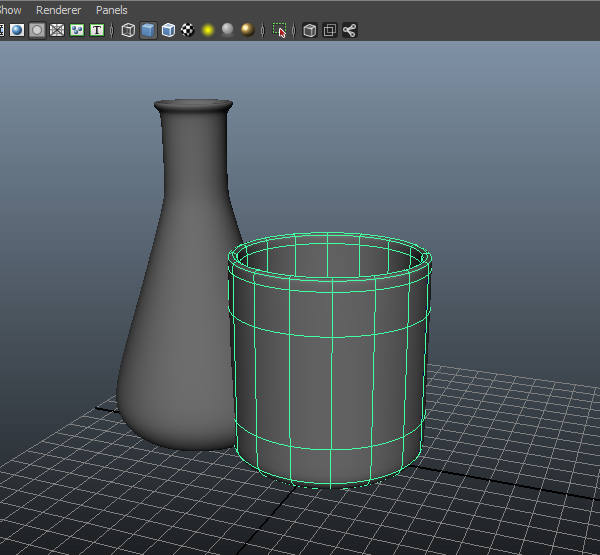Image resolution: width=600 pixels, height=555 pixels.
Task: Toggle the gray Shadows sphere icon
Action: pyautogui.click(x=227, y=30)
